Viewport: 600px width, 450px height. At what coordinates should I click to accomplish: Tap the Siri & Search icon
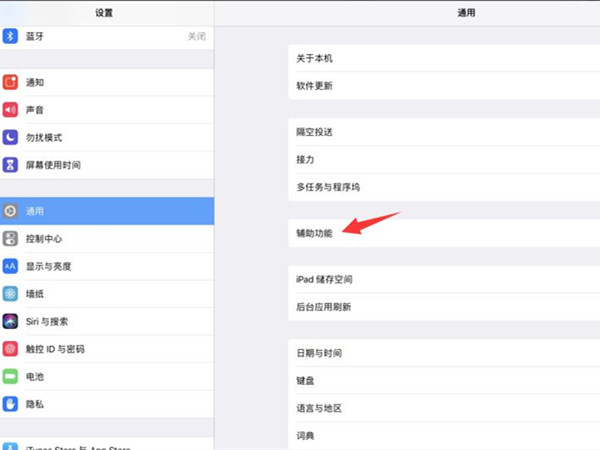(x=11, y=321)
